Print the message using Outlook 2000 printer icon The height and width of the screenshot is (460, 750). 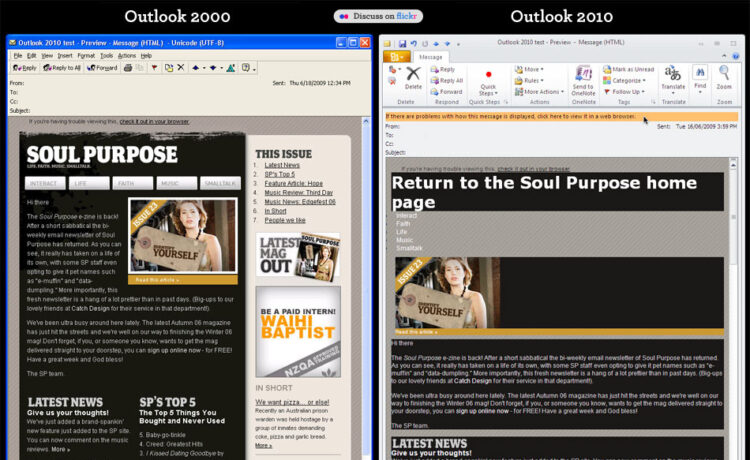(128, 68)
